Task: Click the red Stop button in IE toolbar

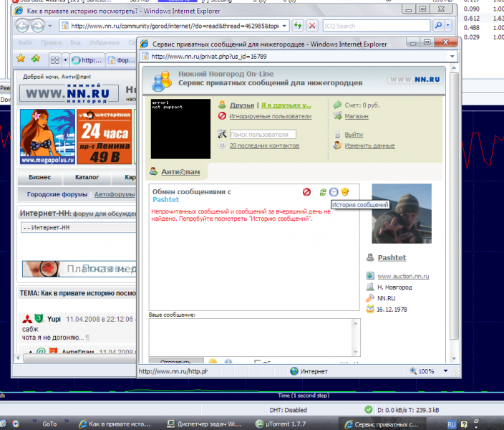Action: pyautogui.click(x=312, y=25)
